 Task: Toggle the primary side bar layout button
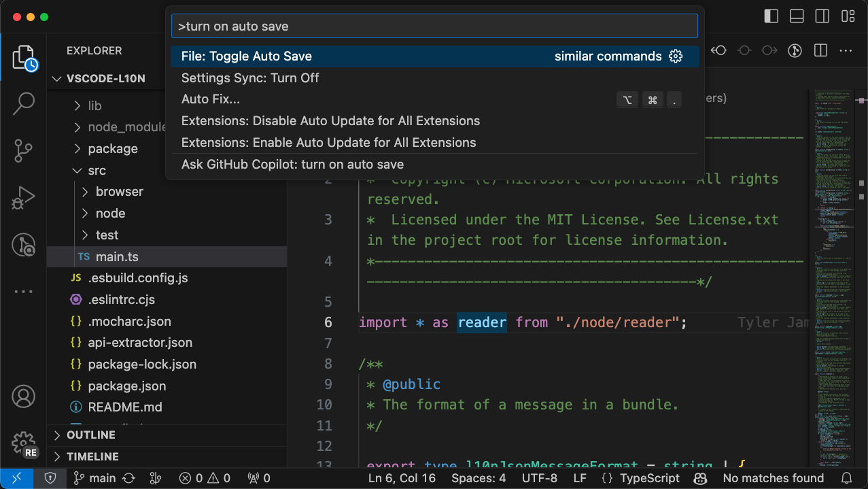[771, 16]
